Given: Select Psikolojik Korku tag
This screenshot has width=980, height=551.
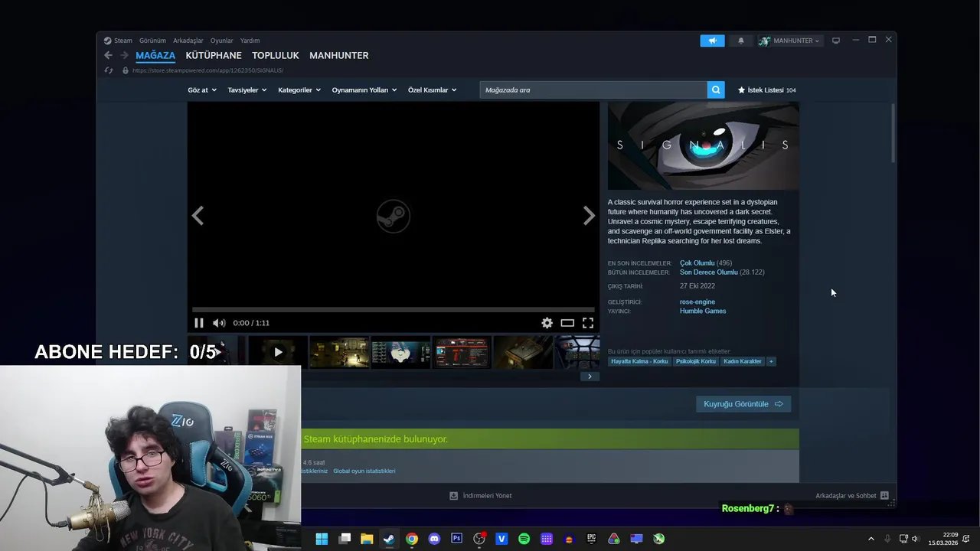Looking at the screenshot, I should pos(696,361).
